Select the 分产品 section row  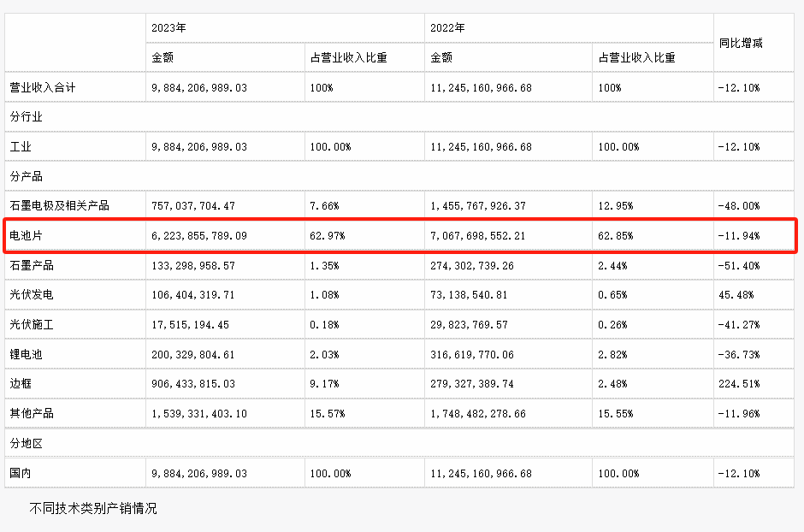pos(27,176)
